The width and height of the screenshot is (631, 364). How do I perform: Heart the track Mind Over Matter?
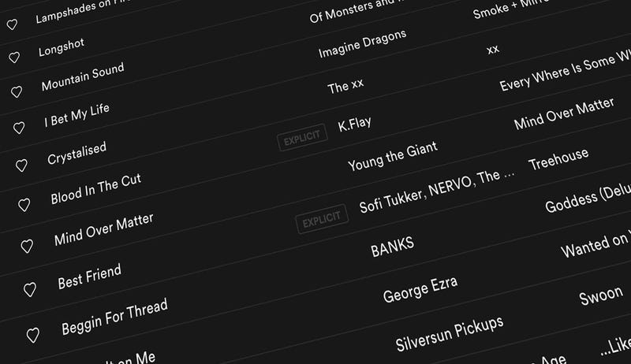tap(27, 246)
